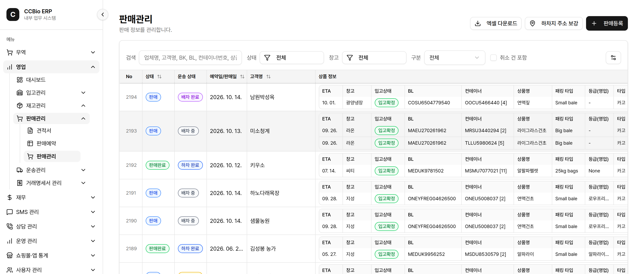This screenshot has height=274, width=644.
Task: Click BL number COSU6504779540
Action: coord(428,103)
